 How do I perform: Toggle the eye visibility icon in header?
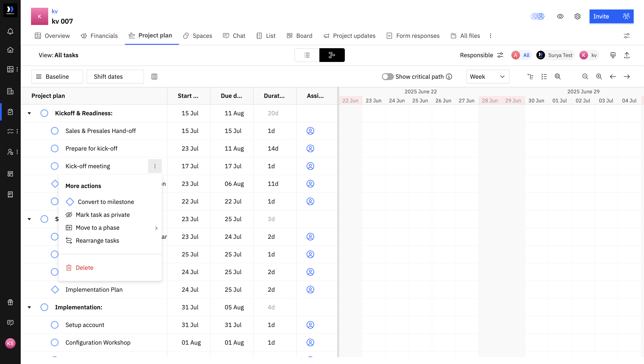[x=560, y=17]
